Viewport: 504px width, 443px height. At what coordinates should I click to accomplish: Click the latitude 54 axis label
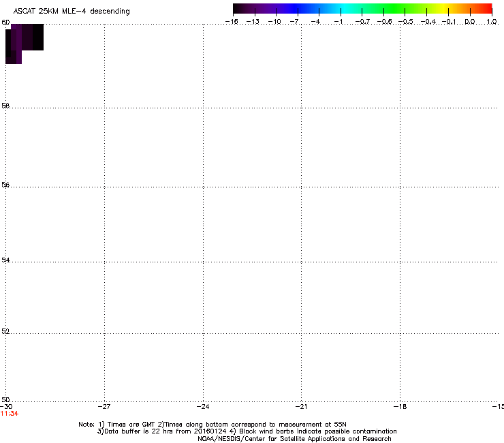tap(5, 260)
